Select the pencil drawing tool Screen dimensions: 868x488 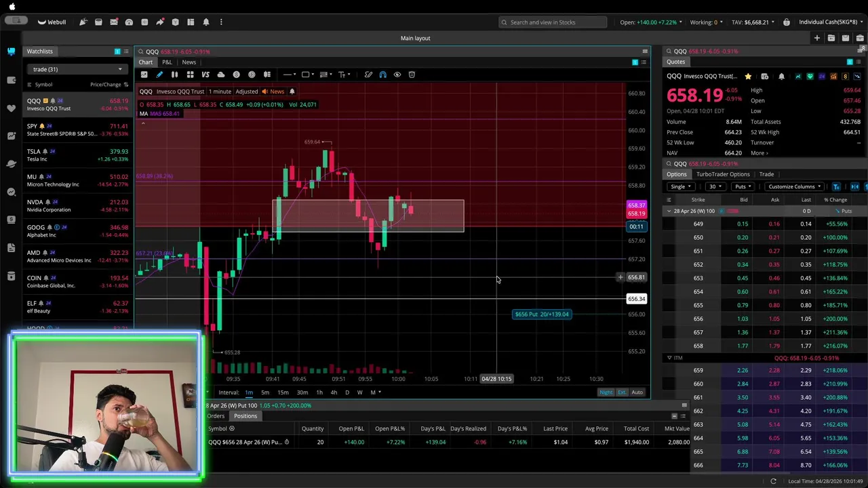click(159, 75)
